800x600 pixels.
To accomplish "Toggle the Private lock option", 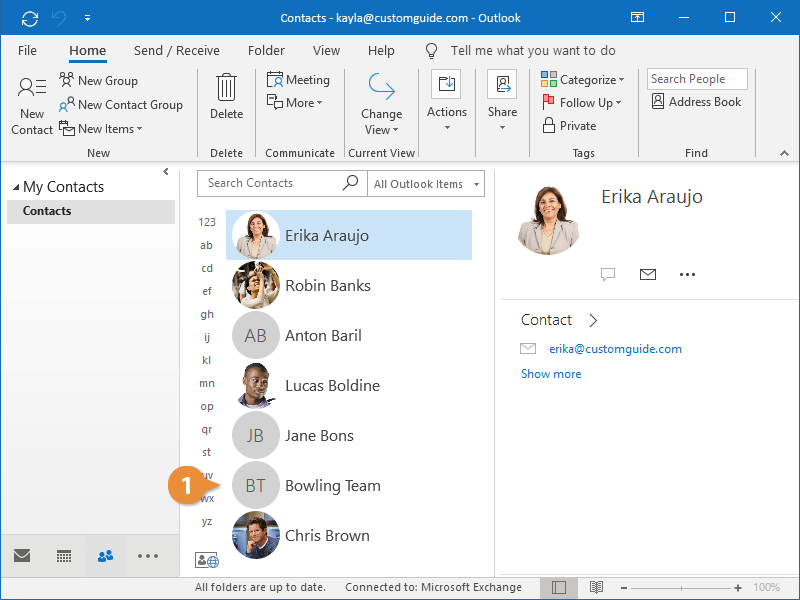I will click(x=569, y=126).
